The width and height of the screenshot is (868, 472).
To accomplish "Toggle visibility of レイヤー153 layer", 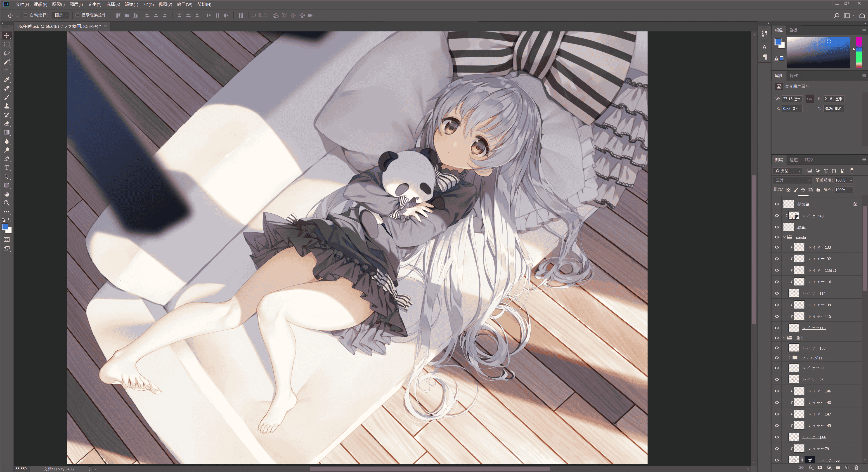I will (x=777, y=348).
